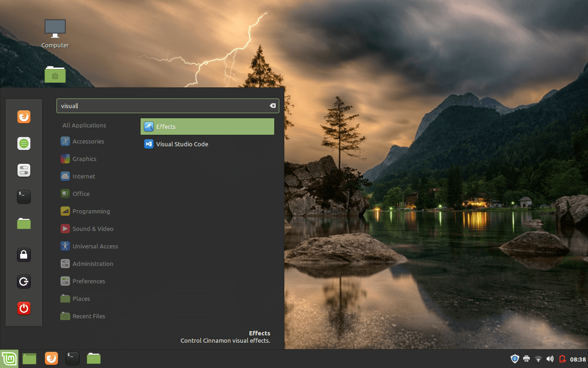Open Software Manager from menu favorites

tap(24, 144)
